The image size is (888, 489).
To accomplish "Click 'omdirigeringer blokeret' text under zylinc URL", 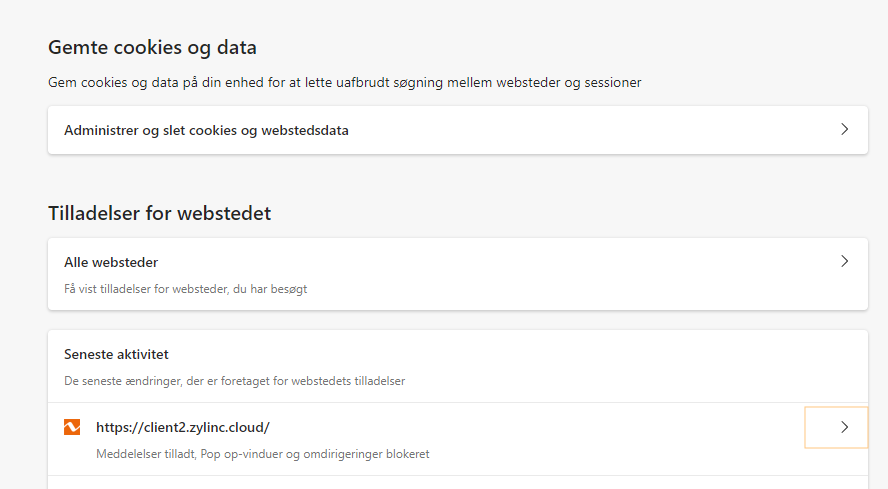I will 366,454.
